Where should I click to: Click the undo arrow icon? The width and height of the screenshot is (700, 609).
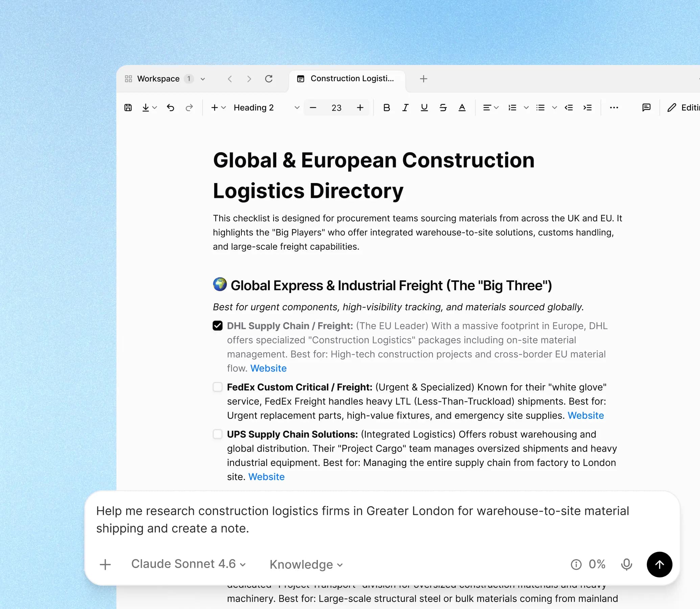pos(170,108)
